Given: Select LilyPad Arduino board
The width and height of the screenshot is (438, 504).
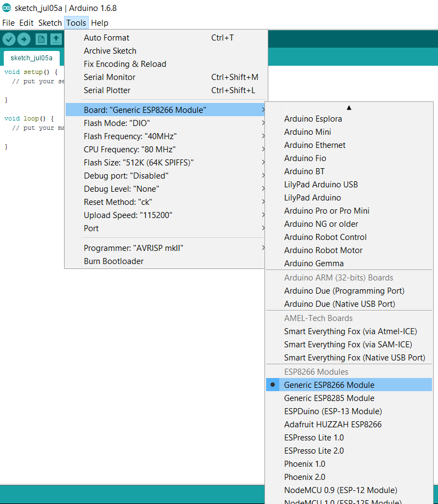Looking at the screenshot, I should coord(349,198).
